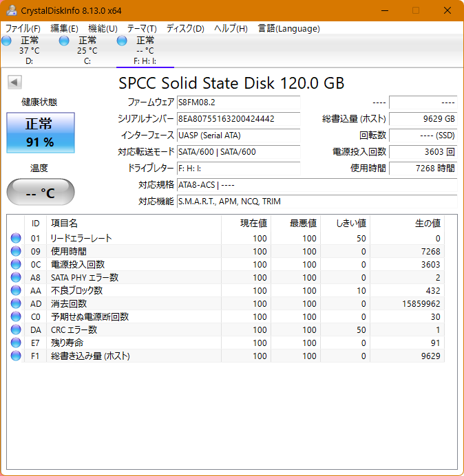Open the ファイル(F) menu
The height and width of the screenshot is (476, 464).
23,28
